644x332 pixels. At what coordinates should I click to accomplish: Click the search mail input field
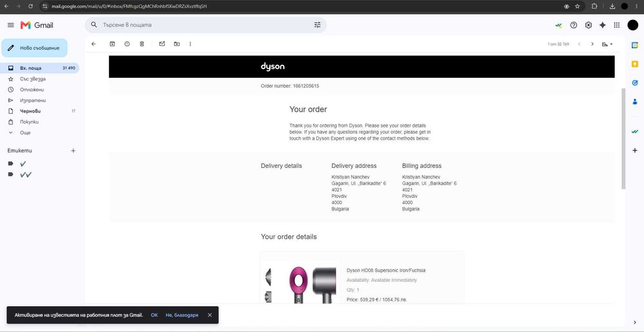point(205,25)
